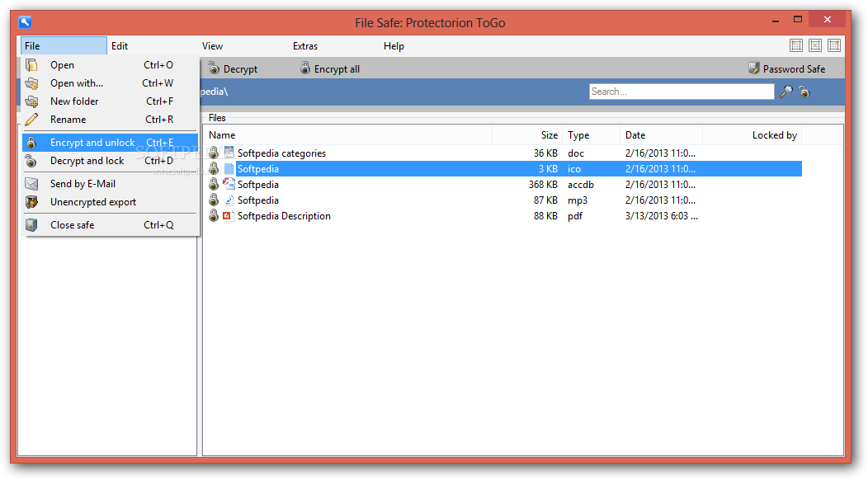
Task: Click the padlock icon beside the search magnifier
Action: click(804, 92)
